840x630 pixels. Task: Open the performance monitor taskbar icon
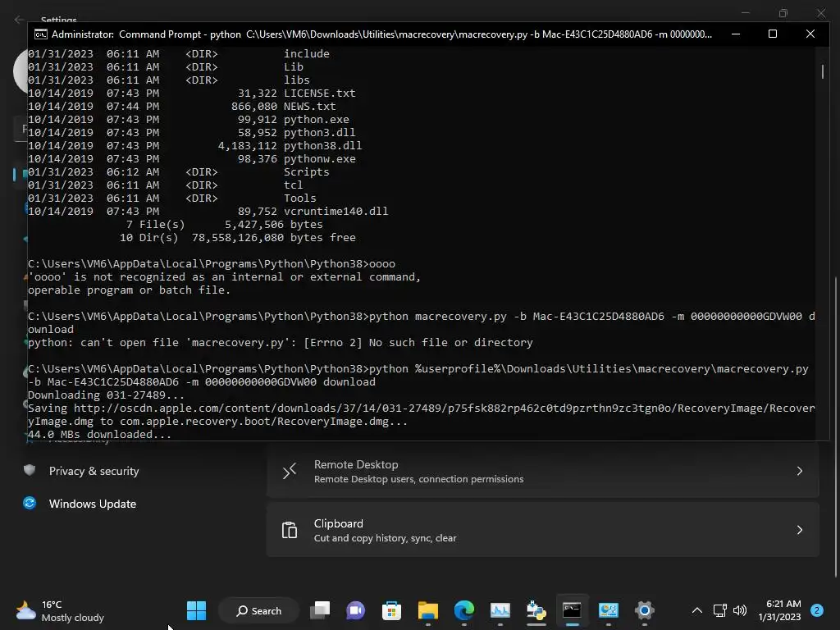(500, 610)
